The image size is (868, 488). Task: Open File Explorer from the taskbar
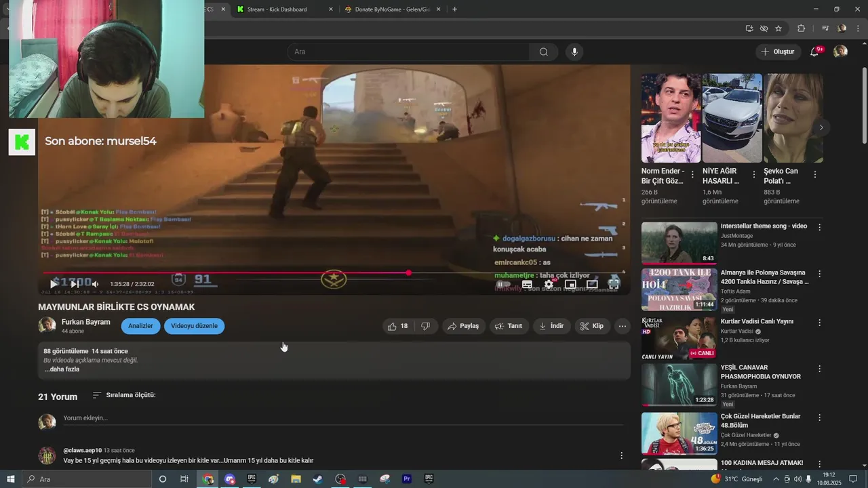(296, 479)
